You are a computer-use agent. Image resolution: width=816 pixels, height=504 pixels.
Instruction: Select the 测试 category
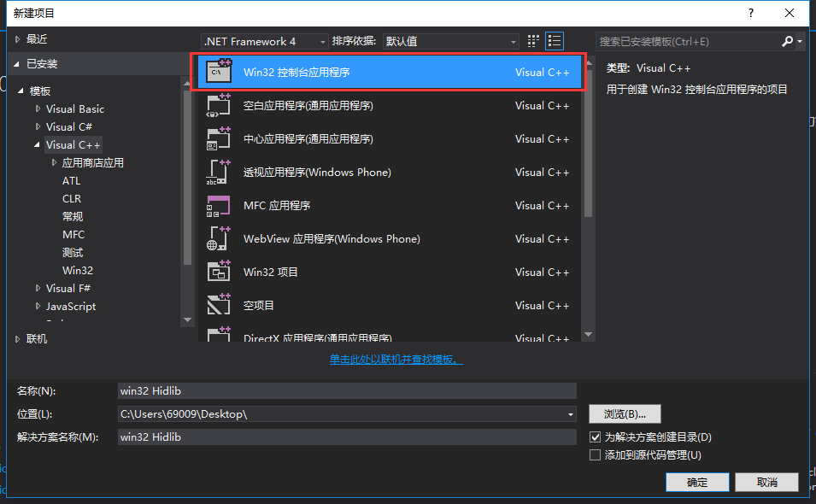73,252
